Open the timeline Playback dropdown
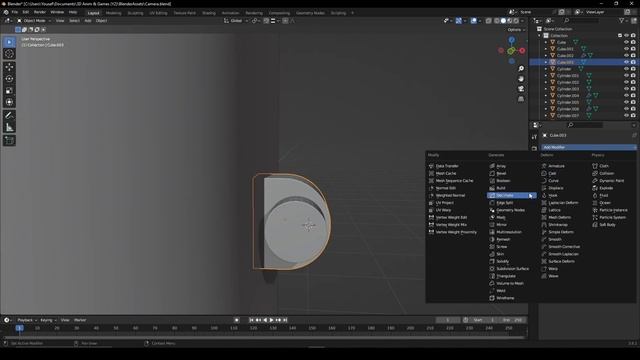Image resolution: width=640 pixels, height=360 pixels. click(x=27, y=320)
